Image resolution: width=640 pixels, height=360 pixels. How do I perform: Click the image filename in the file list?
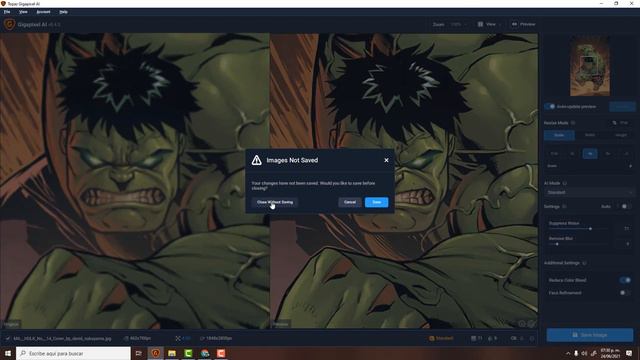click(62, 338)
